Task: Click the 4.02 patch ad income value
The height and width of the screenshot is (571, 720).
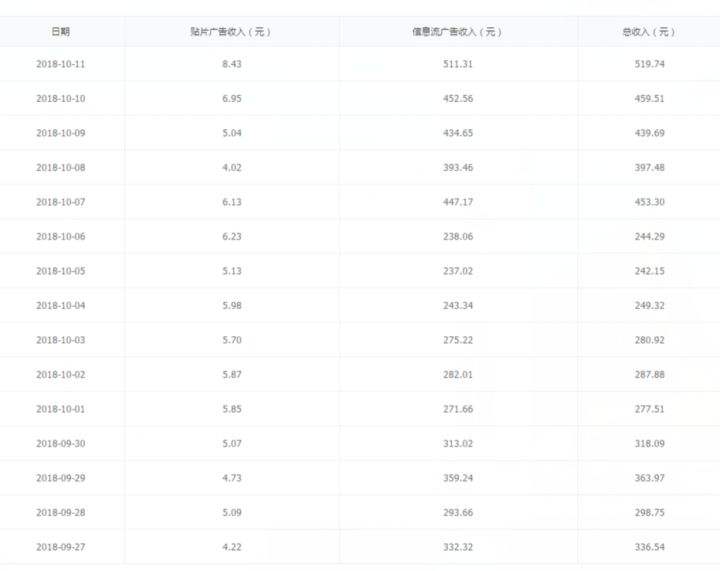Action: pos(232,168)
